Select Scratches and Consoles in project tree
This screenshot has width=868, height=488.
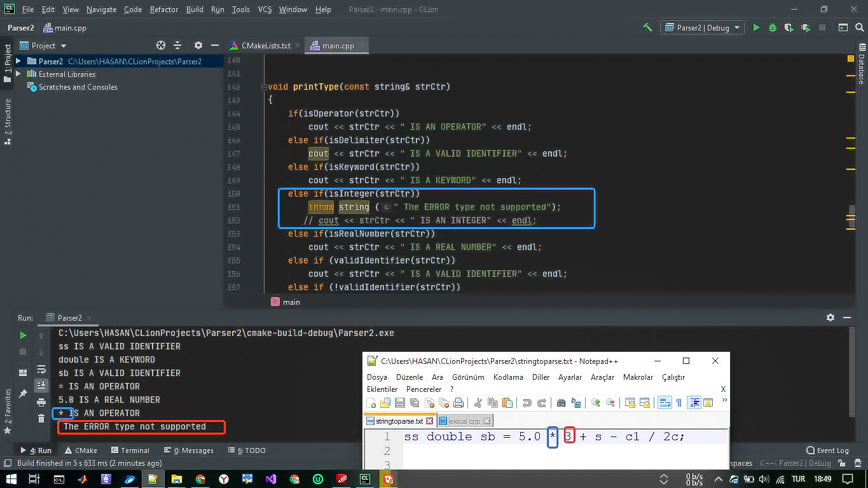(x=78, y=87)
